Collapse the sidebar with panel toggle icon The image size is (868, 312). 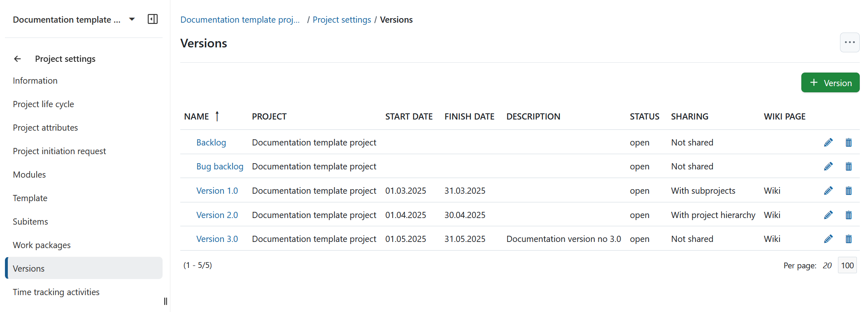tap(152, 19)
